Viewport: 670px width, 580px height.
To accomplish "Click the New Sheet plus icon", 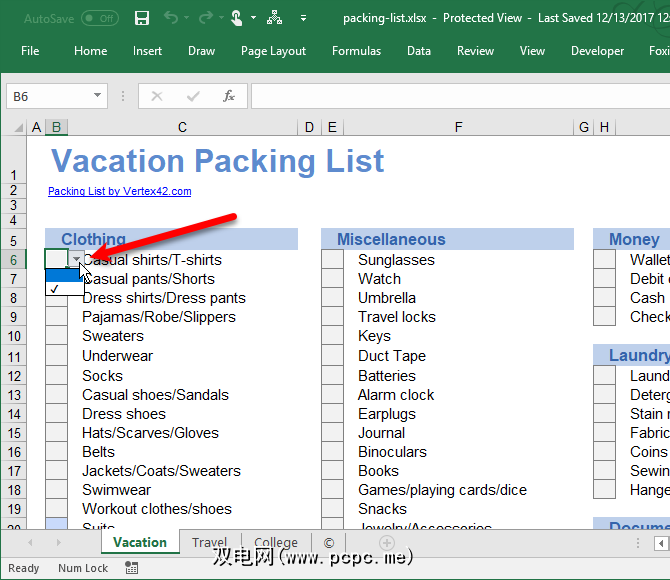I will click(x=387, y=543).
